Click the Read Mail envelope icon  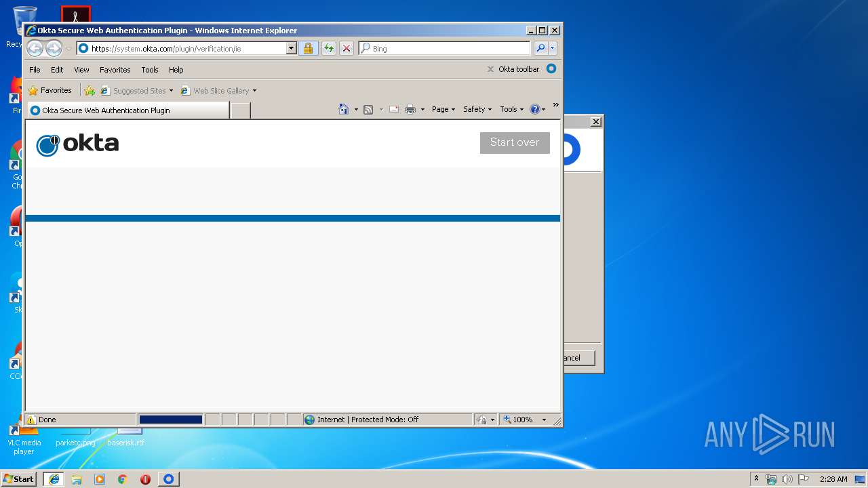click(x=394, y=109)
